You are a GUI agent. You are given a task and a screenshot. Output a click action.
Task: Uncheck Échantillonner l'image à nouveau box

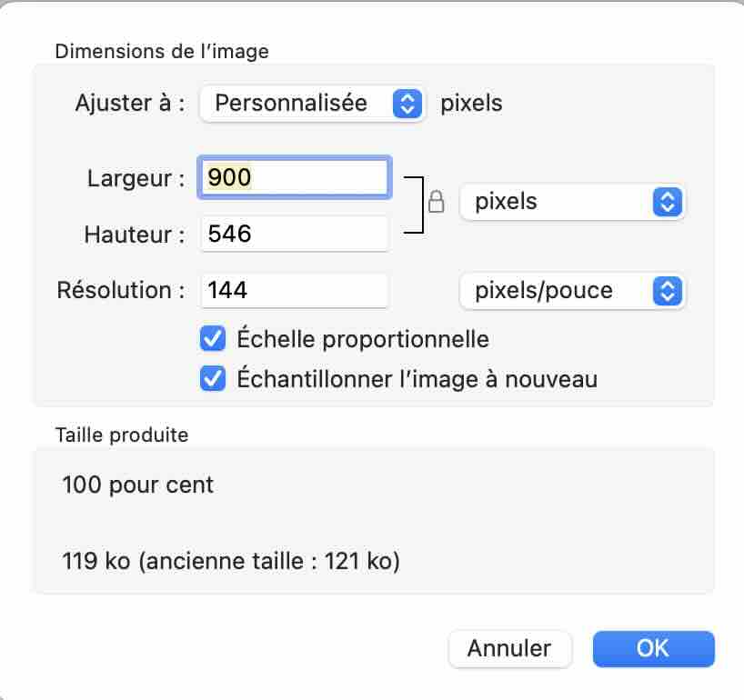pos(213,378)
